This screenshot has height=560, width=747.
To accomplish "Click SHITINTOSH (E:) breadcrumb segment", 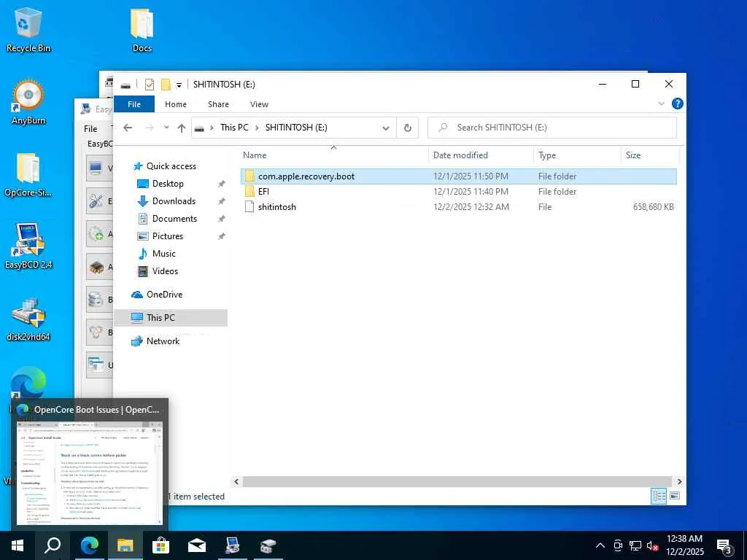I will pos(296,128).
